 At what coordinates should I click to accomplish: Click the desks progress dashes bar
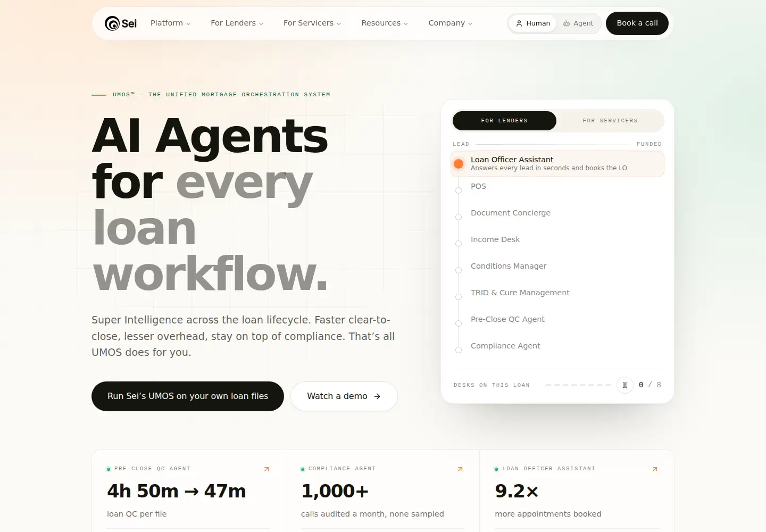[578, 385]
